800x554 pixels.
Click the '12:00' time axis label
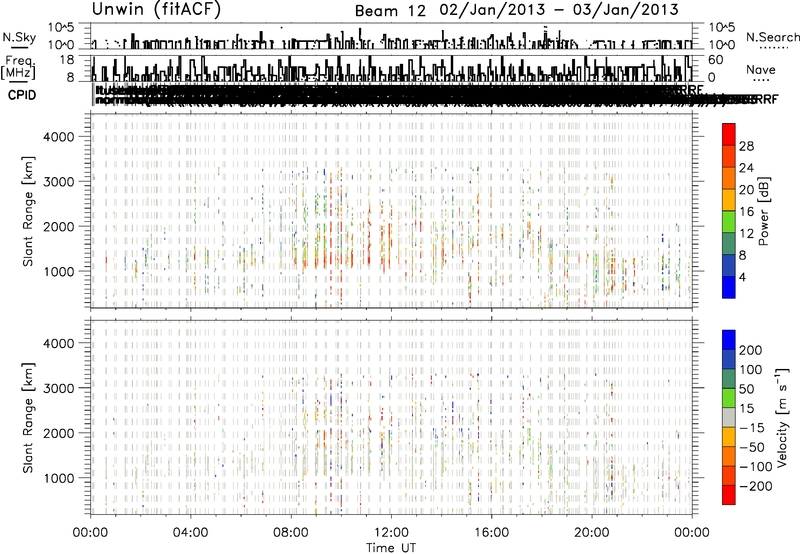coord(391,533)
